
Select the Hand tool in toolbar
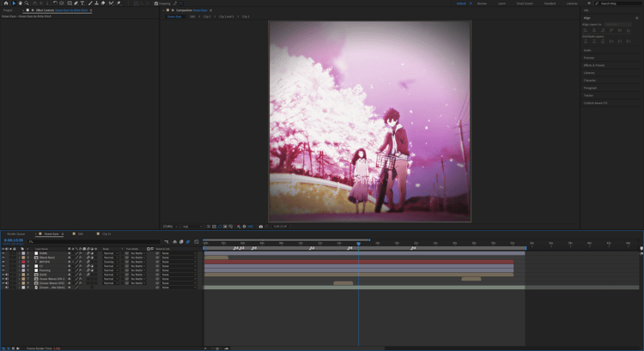pos(20,3)
